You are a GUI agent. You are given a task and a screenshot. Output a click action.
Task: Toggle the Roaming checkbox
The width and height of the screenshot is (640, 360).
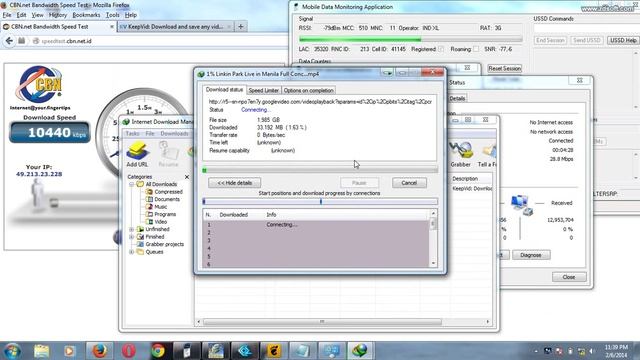pos(476,49)
